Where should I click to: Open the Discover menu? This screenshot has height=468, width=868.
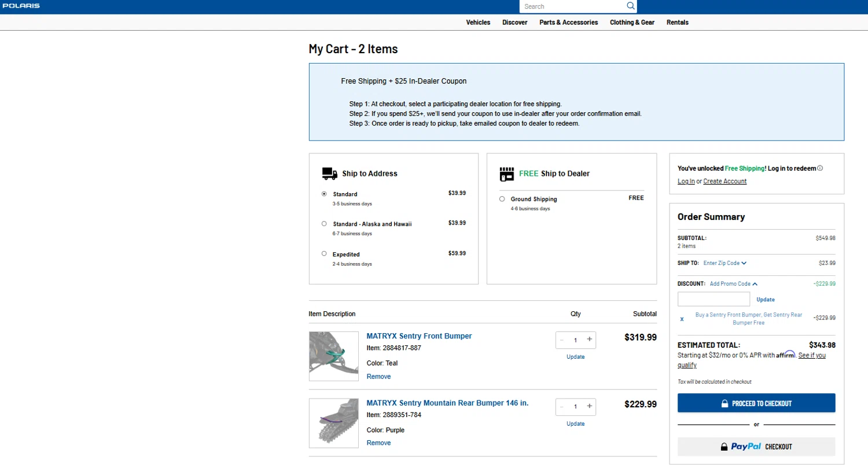point(514,23)
